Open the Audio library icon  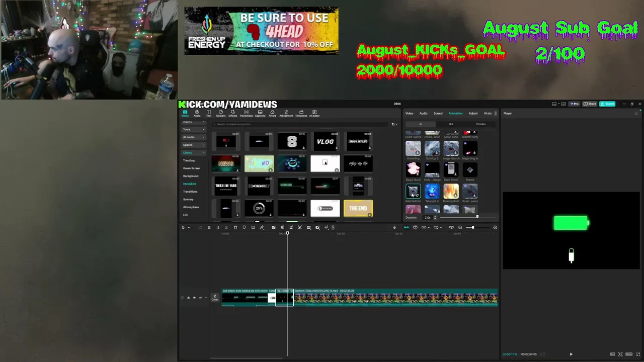coord(197,113)
